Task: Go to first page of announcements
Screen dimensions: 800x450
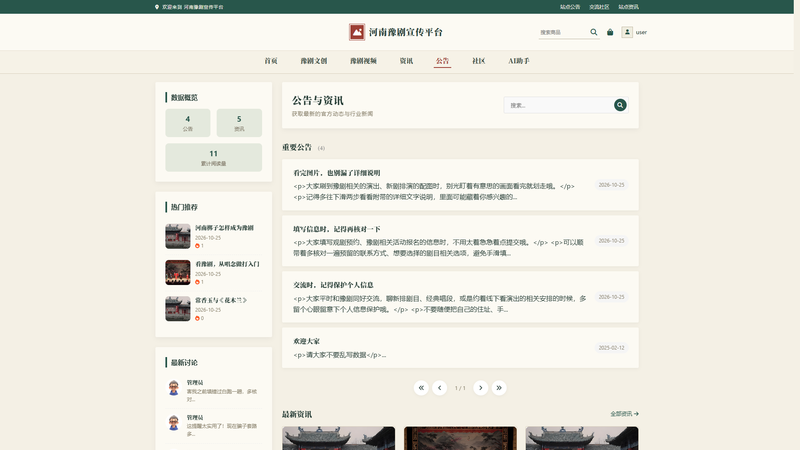Action: point(421,388)
